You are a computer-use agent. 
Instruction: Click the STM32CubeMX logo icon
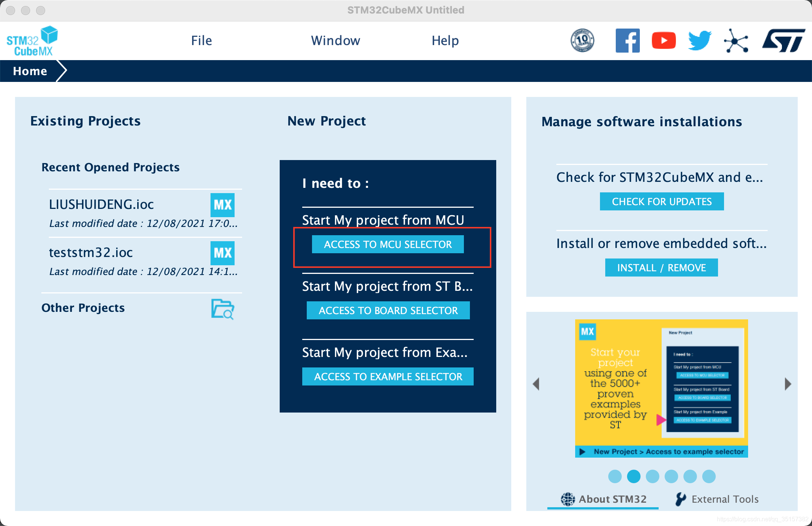(x=32, y=41)
